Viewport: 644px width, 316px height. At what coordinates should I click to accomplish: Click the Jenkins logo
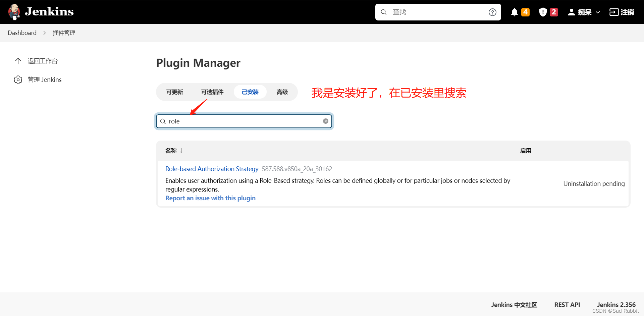tap(14, 12)
